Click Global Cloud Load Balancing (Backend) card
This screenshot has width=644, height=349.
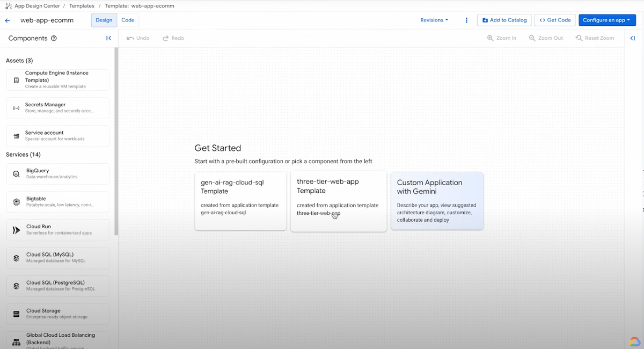tap(57, 340)
